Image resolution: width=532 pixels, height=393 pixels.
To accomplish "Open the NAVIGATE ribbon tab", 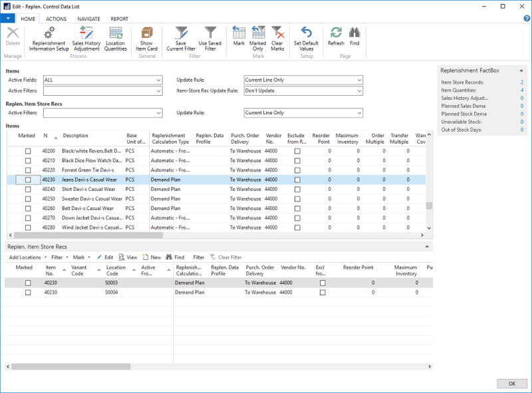I will tap(88, 19).
